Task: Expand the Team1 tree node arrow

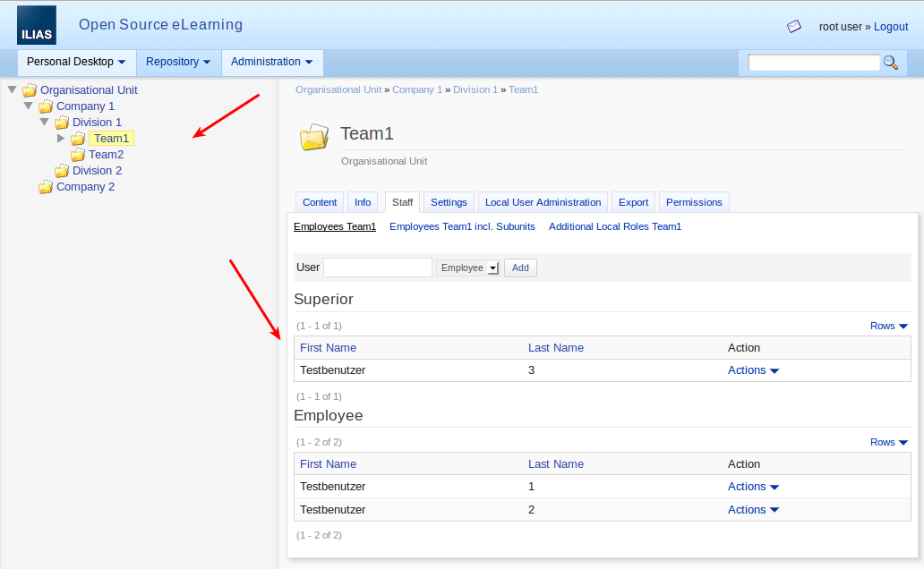Action: click(x=61, y=139)
